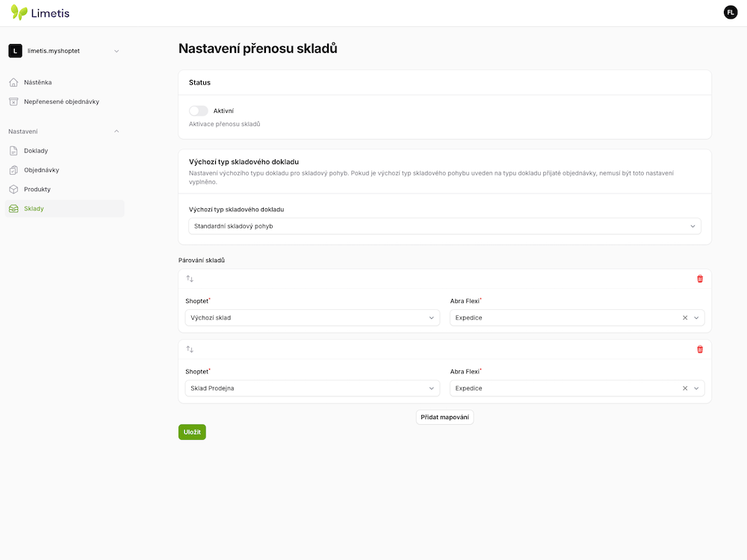Click the Párování skladů heading
The width and height of the screenshot is (747, 560).
202,261
